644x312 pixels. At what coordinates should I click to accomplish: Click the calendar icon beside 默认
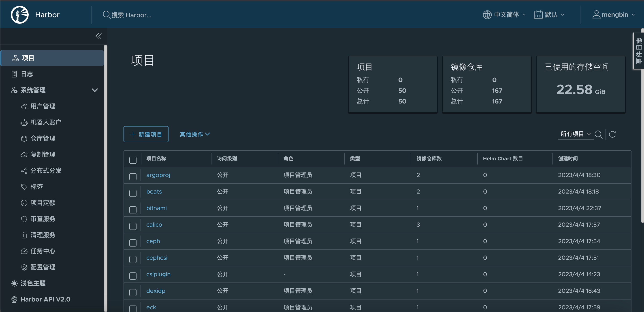pyautogui.click(x=538, y=15)
